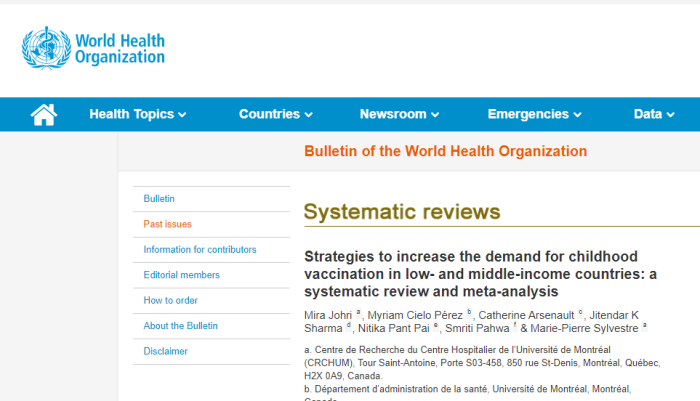Click the CRCHUM affiliation address text
700x401 pixels.
482,363
